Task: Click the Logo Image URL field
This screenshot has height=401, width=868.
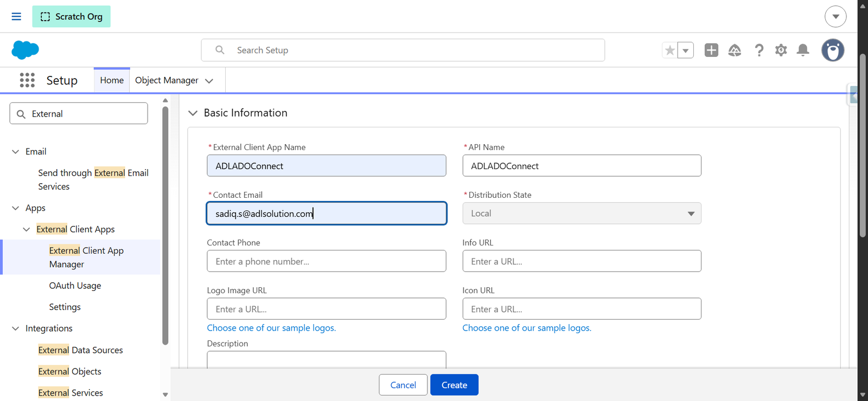Action: 327,309
